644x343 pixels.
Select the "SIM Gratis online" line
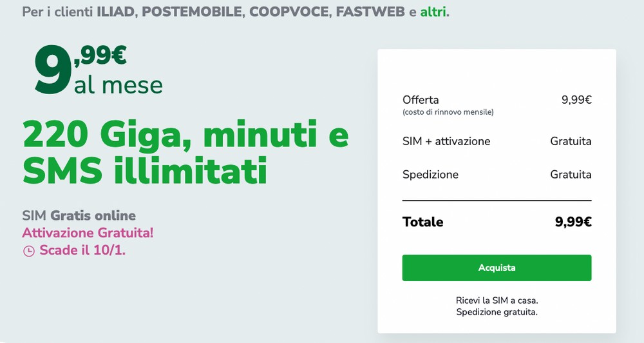pos(79,215)
